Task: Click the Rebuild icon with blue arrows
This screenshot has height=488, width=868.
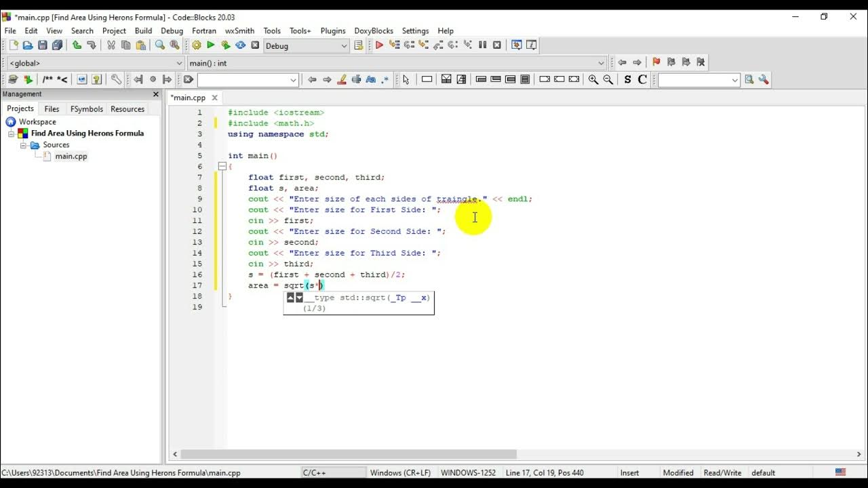Action: point(240,45)
